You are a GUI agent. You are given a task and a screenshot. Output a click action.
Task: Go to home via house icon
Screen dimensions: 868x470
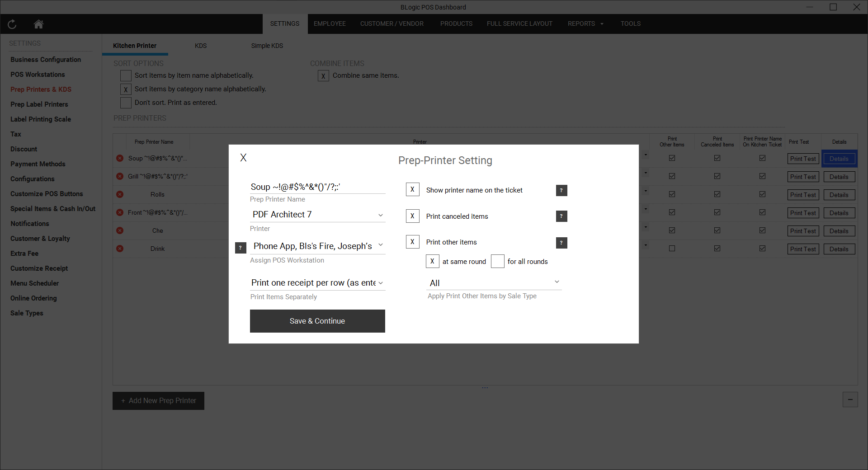click(38, 24)
